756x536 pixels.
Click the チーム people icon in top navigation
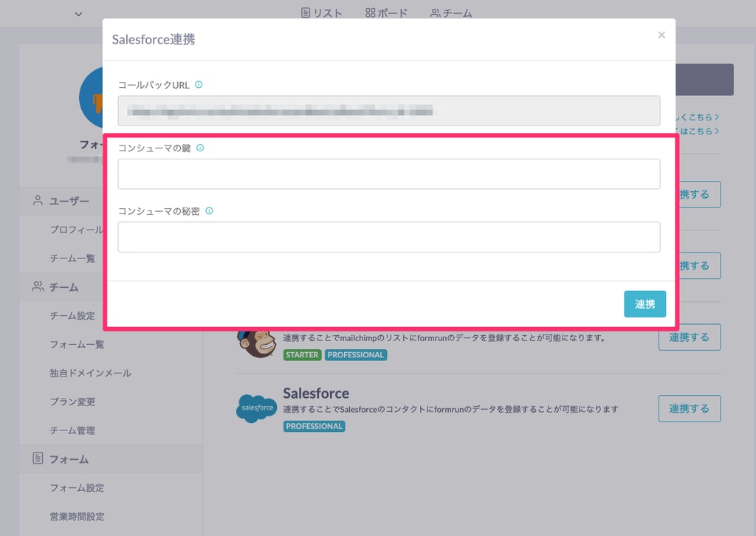(x=435, y=13)
